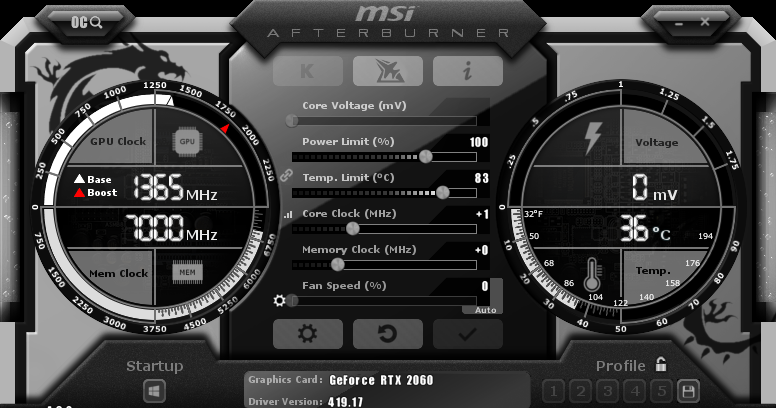Save profile with the floppy disk icon
Screen dimensions: 776x408
(688, 391)
